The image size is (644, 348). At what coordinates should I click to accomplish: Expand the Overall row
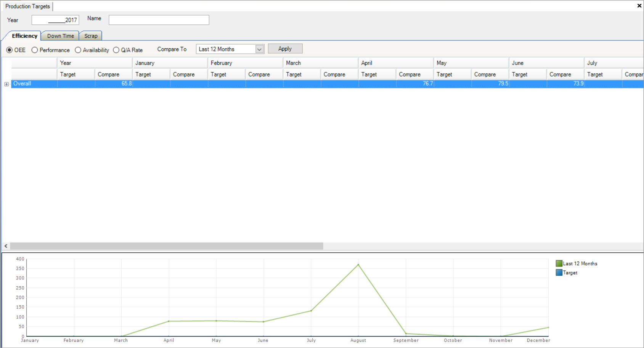[x=6, y=84]
